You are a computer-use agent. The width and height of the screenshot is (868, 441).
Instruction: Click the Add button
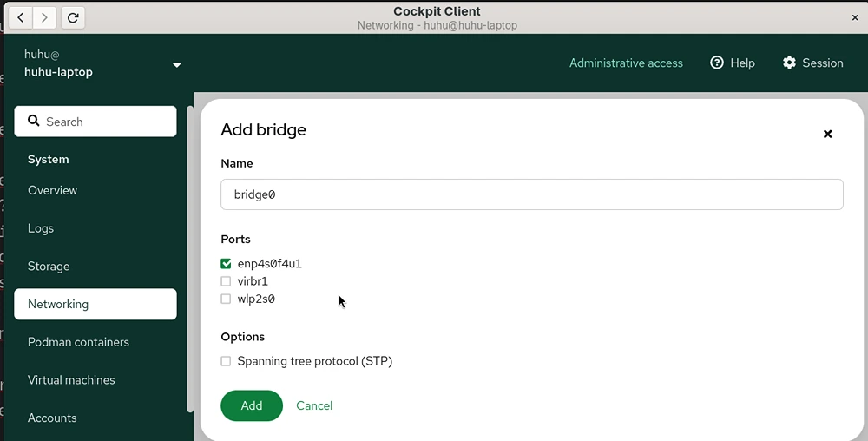[252, 405]
